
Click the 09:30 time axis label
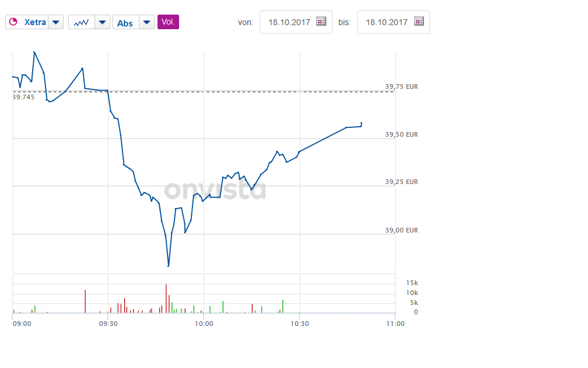pyautogui.click(x=108, y=323)
